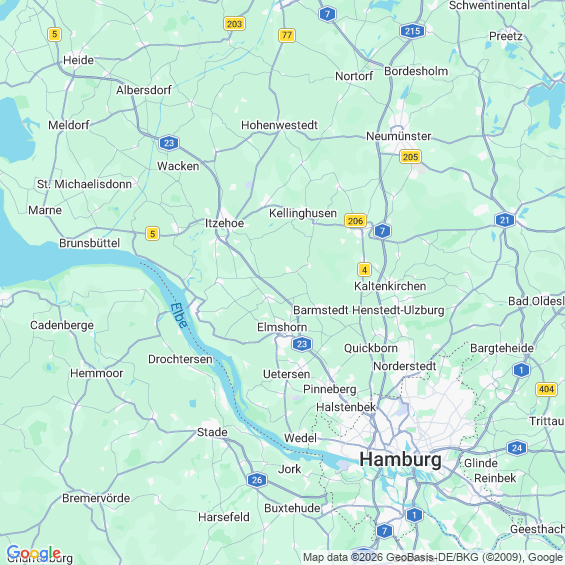Click the yellow 404 road shield
This screenshot has height=565, width=565.
pos(547,389)
